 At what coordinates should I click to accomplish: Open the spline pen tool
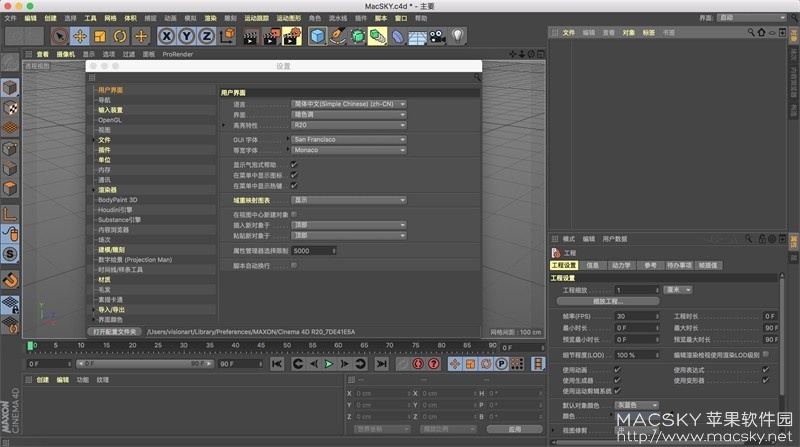click(x=337, y=36)
